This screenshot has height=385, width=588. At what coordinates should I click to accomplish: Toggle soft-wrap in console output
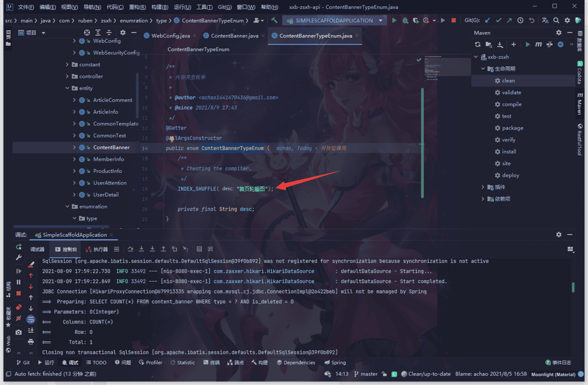(31, 319)
